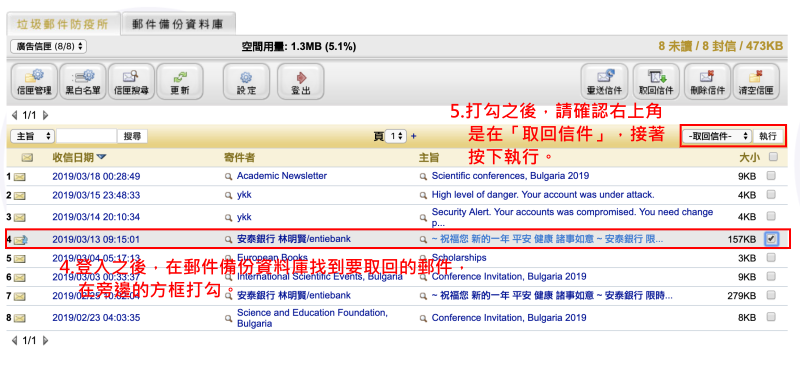The width and height of the screenshot is (800, 368).
Task: Open row 8 Conference Invitation, Bulgaria 2019 subject
Action: [x=509, y=318]
